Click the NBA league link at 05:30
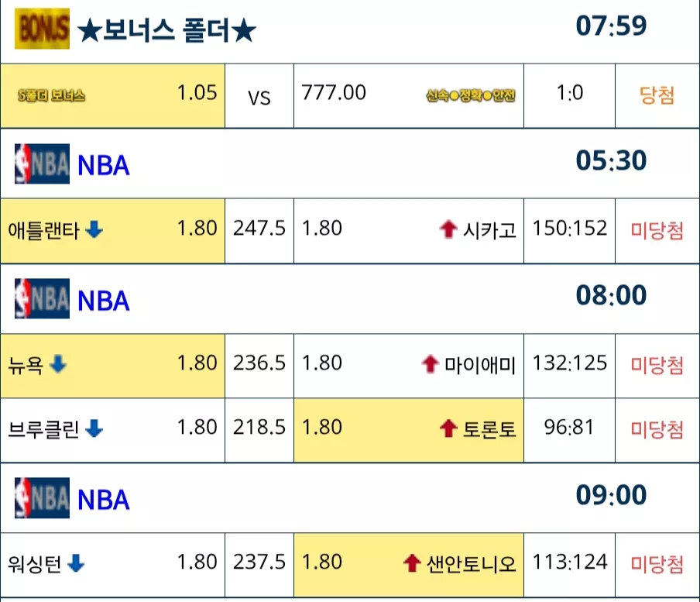700x602 pixels. [104, 165]
